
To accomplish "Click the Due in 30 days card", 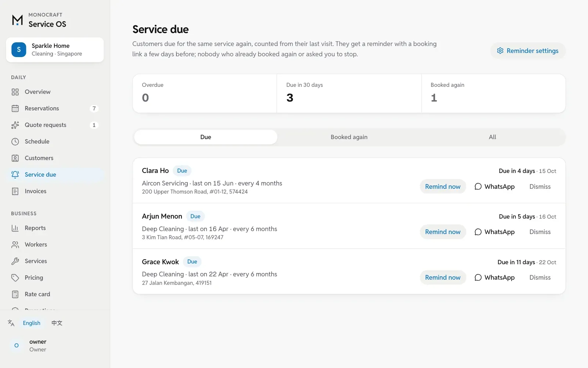I will coord(349,93).
